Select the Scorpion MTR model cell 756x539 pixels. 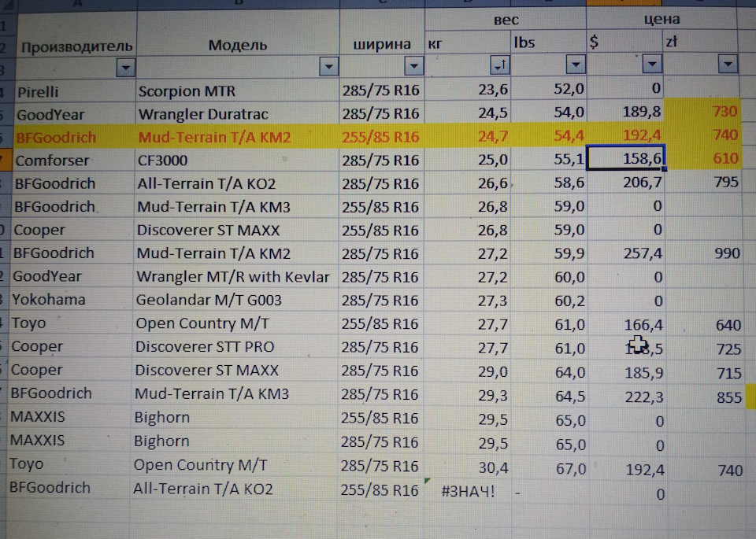point(237,91)
